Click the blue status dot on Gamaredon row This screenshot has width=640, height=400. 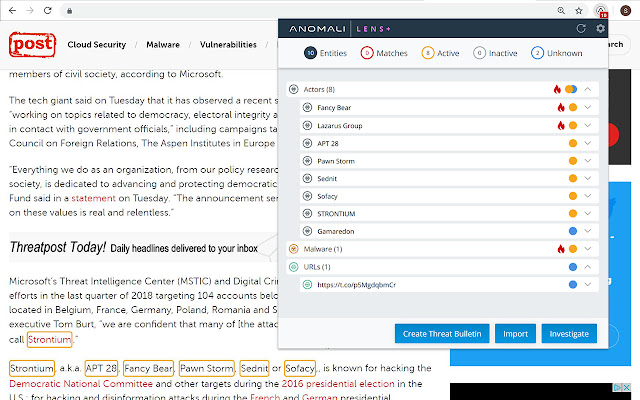[x=573, y=231]
